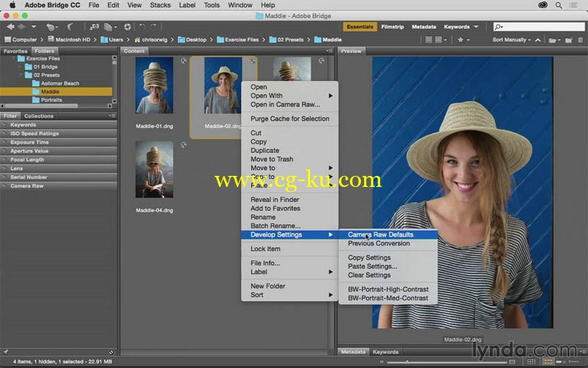This screenshot has width=588, height=368.
Task: Open the recent file folder icon dropdown
Action: (553, 40)
